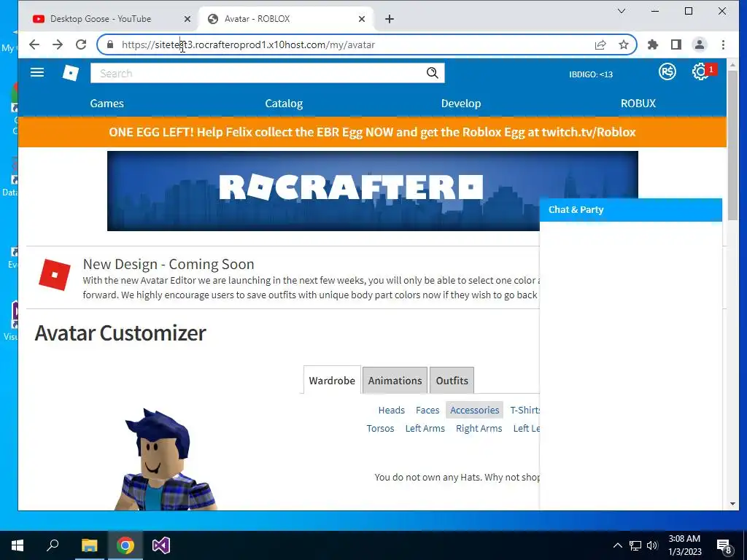The image size is (747, 560).
Task: Open the volume tray icon
Action: coord(652,545)
